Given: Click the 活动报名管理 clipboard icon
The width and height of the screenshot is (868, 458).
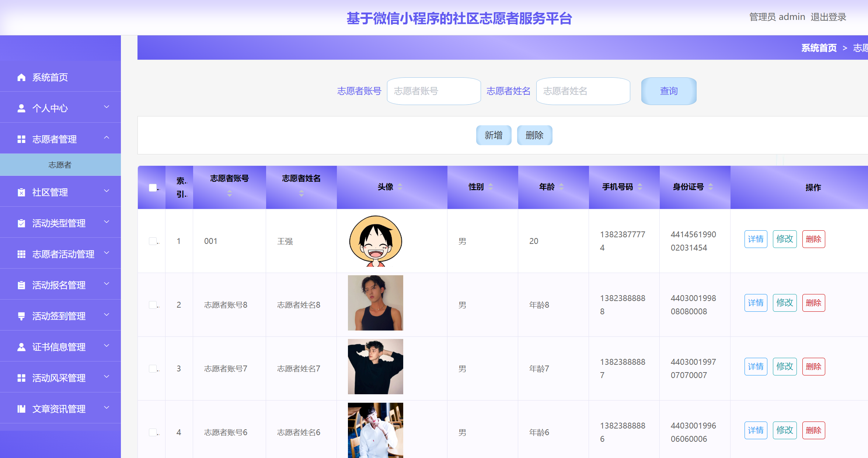Looking at the screenshot, I should (21, 285).
